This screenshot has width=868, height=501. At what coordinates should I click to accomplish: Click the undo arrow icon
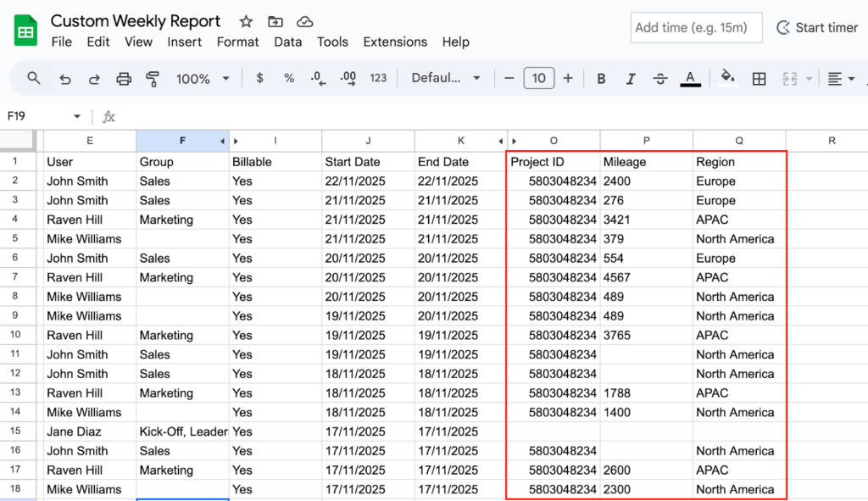coord(65,79)
